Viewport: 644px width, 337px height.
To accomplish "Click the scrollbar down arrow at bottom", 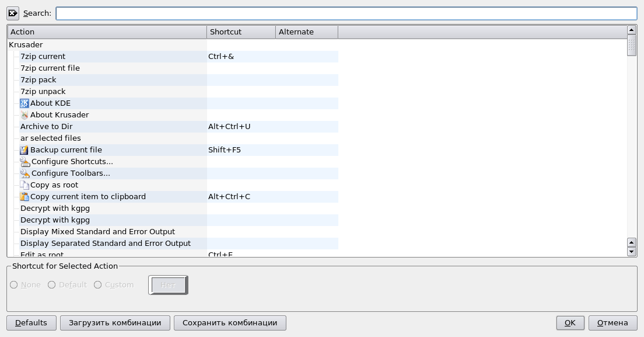I will (x=632, y=252).
